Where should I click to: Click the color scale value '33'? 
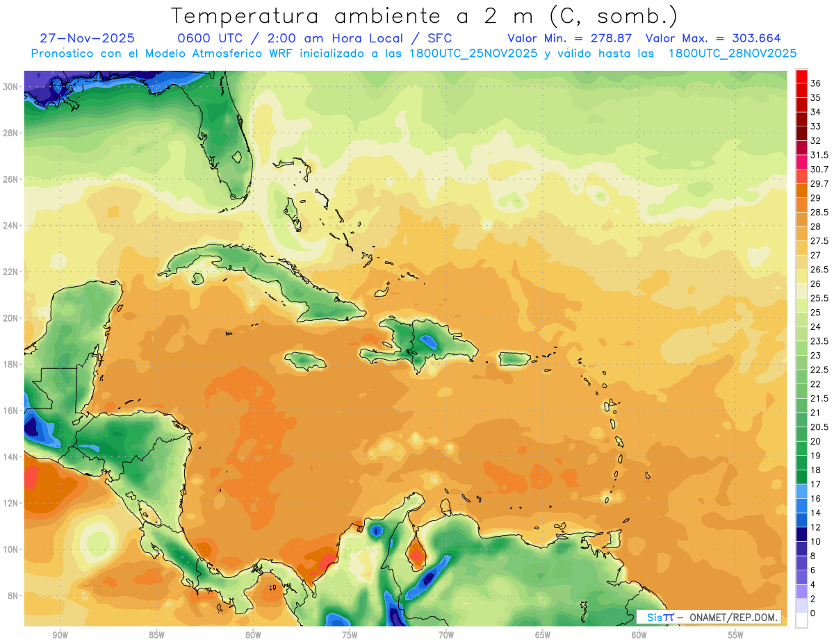816,126
